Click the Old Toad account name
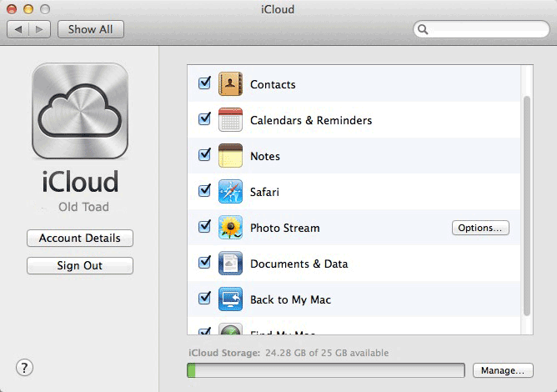Viewport: 557px width, 392px height. (84, 207)
